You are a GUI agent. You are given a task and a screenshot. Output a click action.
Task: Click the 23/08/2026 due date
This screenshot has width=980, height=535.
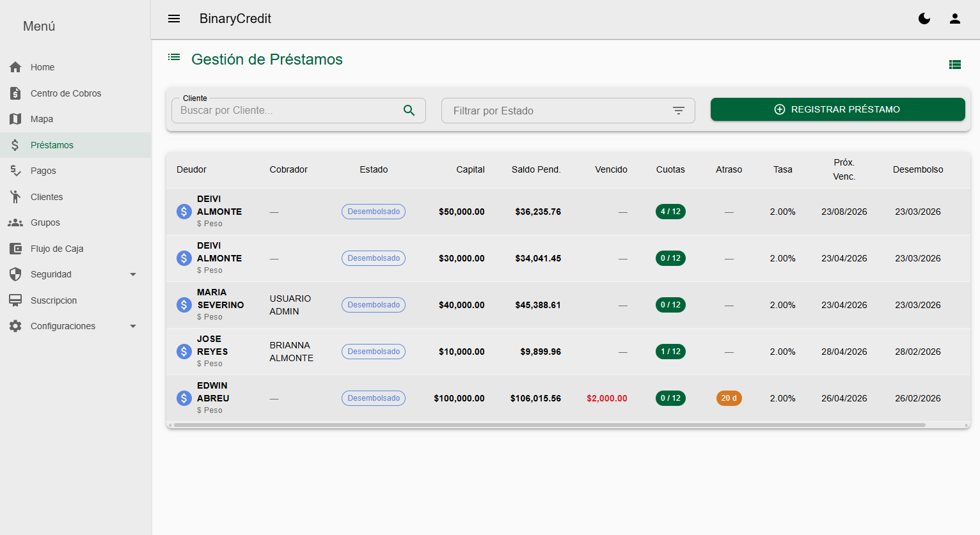(844, 212)
